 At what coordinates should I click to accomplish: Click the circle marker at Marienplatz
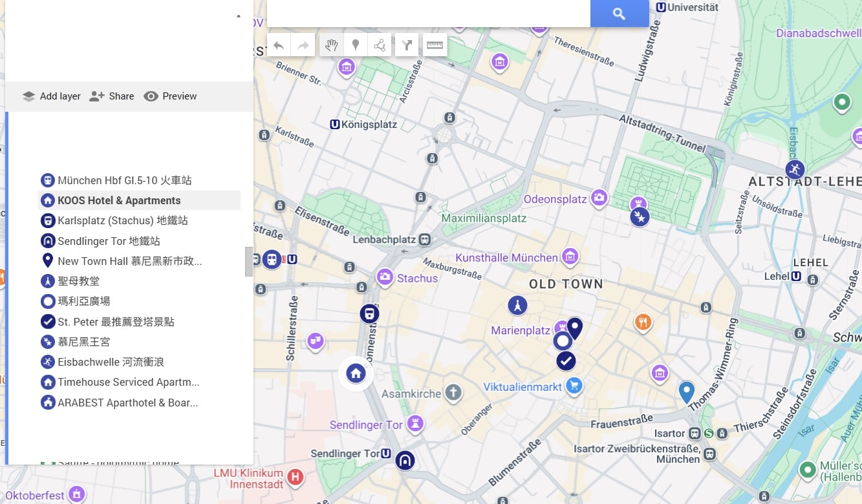(x=563, y=341)
